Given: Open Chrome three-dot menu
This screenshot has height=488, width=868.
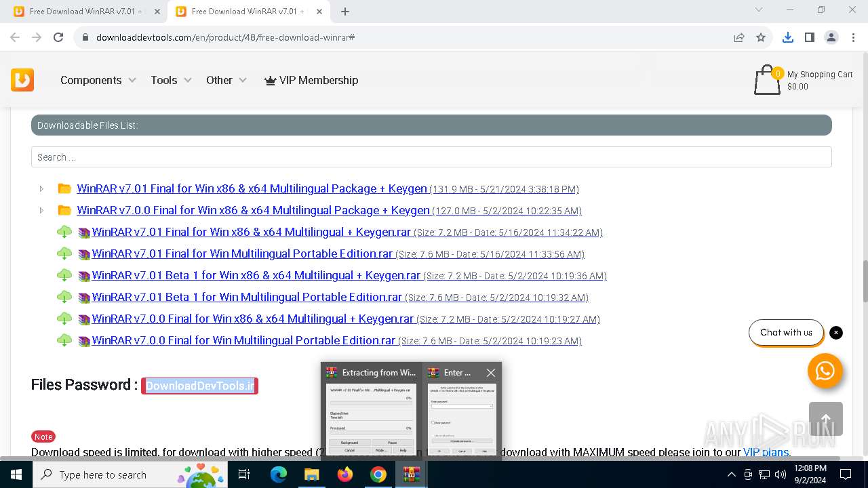Looking at the screenshot, I should [x=852, y=37].
